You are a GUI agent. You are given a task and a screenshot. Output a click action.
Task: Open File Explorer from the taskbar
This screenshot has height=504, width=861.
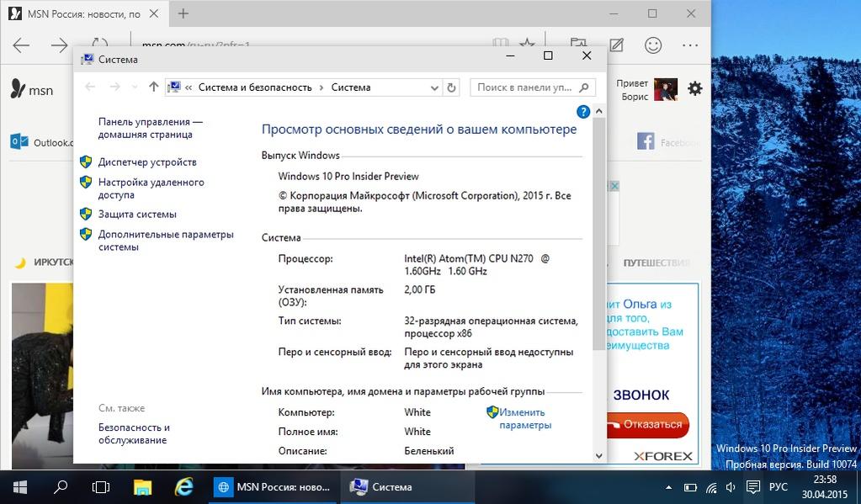pos(143,487)
